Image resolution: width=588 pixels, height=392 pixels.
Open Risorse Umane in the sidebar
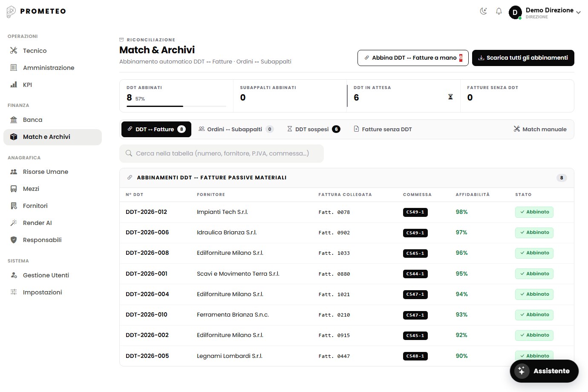tap(52, 172)
